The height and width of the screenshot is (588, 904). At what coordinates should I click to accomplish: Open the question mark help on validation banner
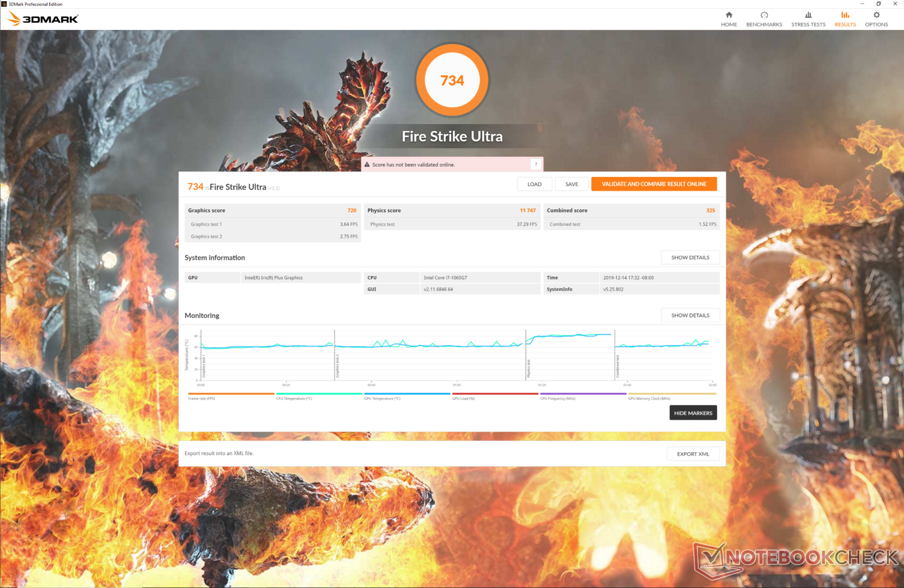(536, 164)
